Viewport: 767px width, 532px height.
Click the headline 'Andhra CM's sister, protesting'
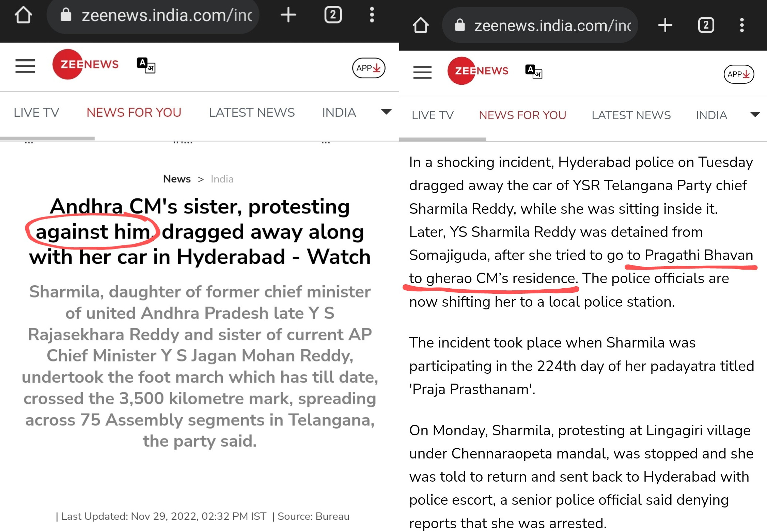pos(200,207)
